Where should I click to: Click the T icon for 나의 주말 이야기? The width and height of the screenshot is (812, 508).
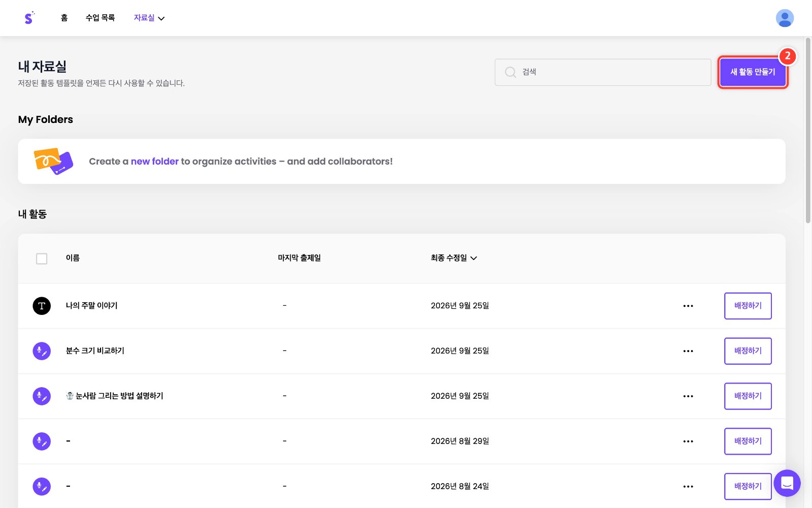tap(42, 306)
